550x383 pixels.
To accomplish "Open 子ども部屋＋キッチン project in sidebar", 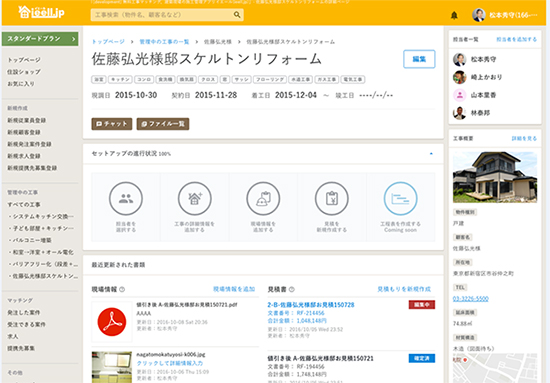I will [x=41, y=228].
